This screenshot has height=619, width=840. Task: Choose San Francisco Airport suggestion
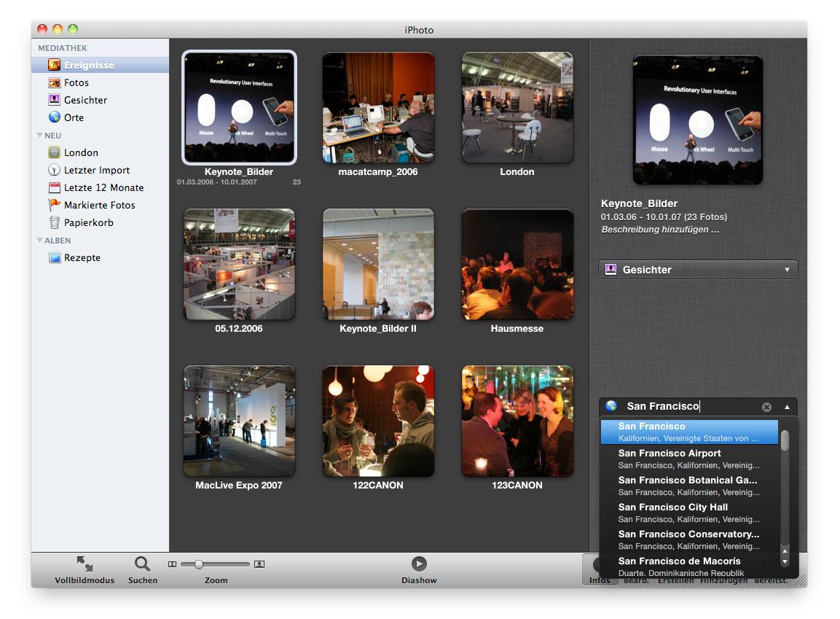[x=689, y=459]
